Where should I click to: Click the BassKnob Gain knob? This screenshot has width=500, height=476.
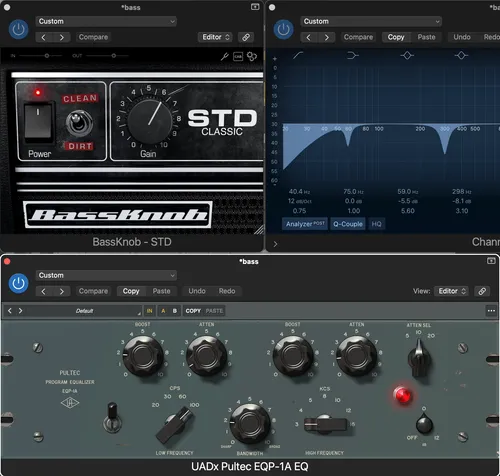pos(149,121)
